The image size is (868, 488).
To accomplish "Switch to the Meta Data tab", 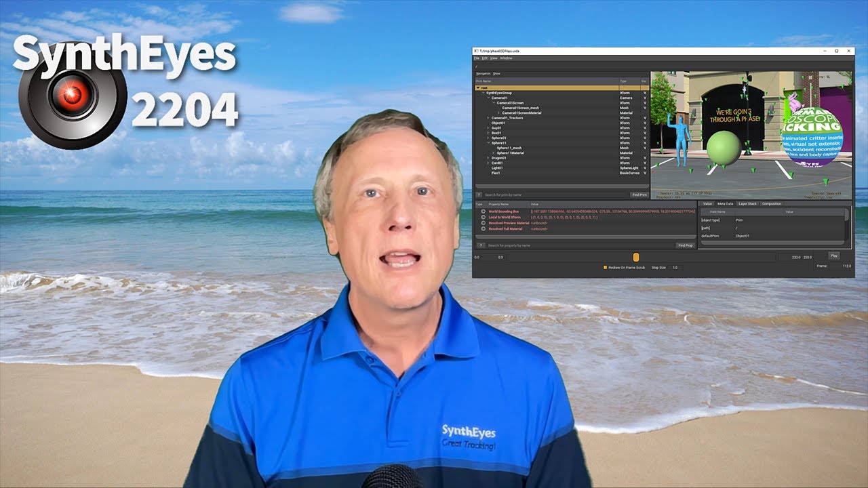I will point(725,203).
